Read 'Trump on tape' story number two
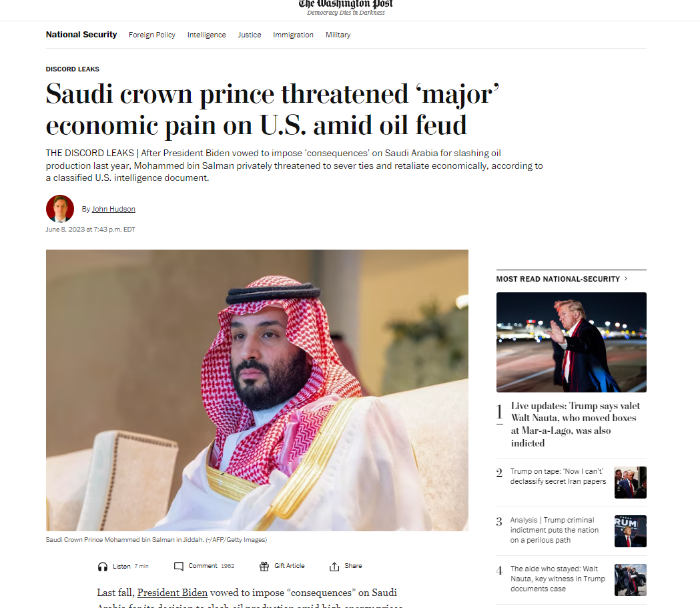This screenshot has height=608, width=700. pos(558,477)
